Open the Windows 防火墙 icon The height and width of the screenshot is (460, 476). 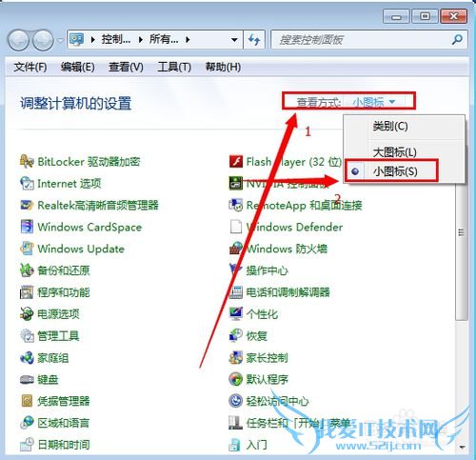[x=236, y=249]
